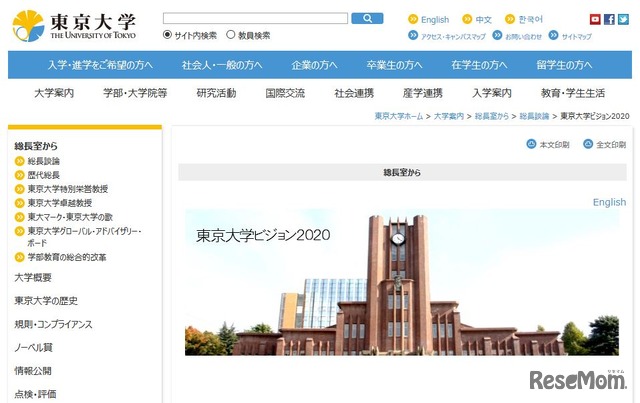
Task: Click the site search text field
Action: point(256,18)
